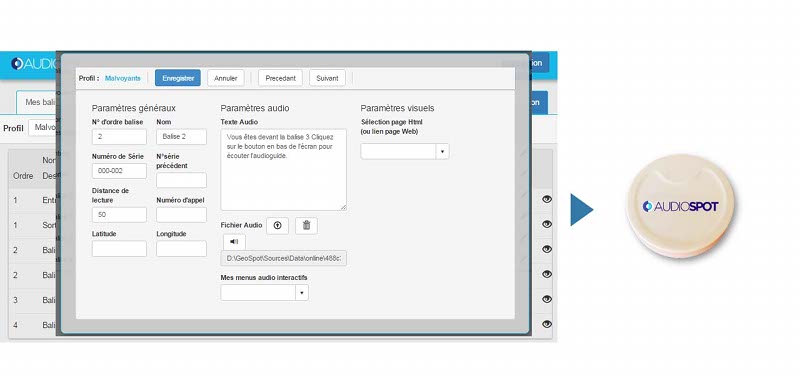The height and width of the screenshot is (375, 800).
Task: Play audio with the speaker icon
Action: [x=234, y=242]
